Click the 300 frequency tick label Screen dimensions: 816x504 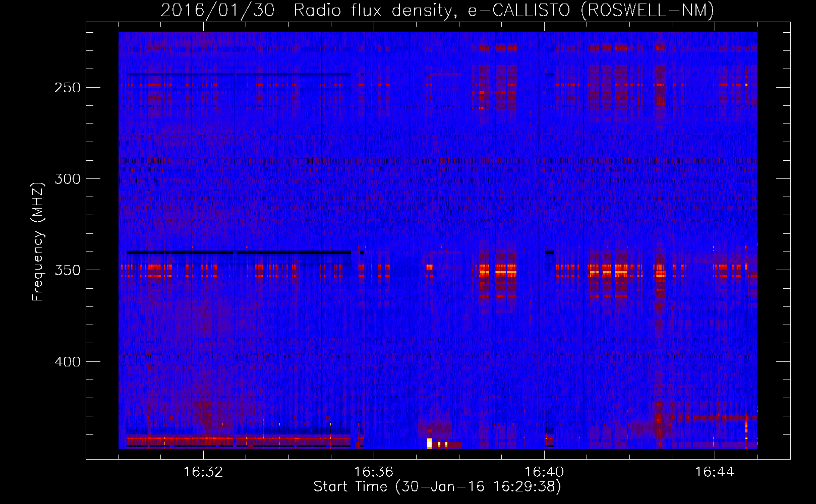click(x=68, y=179)
